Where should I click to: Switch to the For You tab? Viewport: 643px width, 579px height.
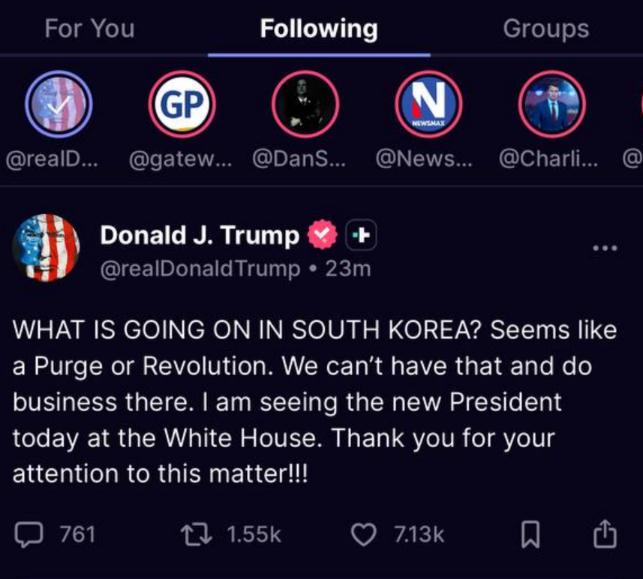coord(89,28)
